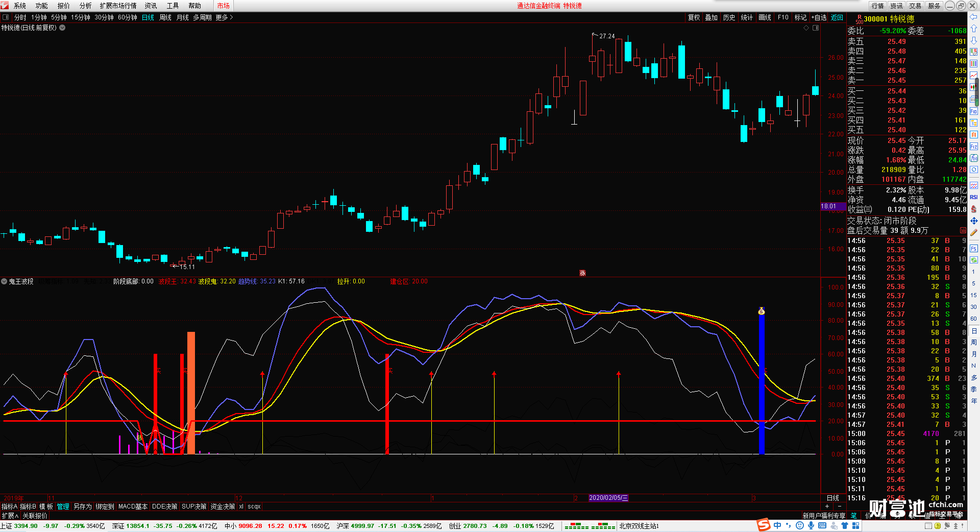Viewport: 980px width, 532px height.
Task: Click the four-way move arrows icon
Action: [x=974, y=221]
